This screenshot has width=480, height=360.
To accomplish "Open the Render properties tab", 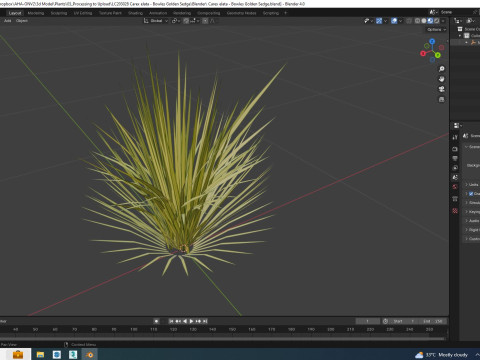I will (x=455, y=149).
